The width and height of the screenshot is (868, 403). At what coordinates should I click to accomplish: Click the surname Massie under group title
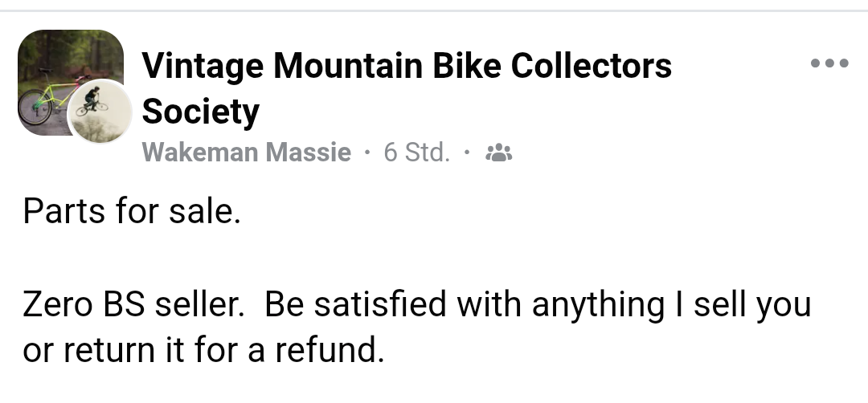click(x=309, y=153)
